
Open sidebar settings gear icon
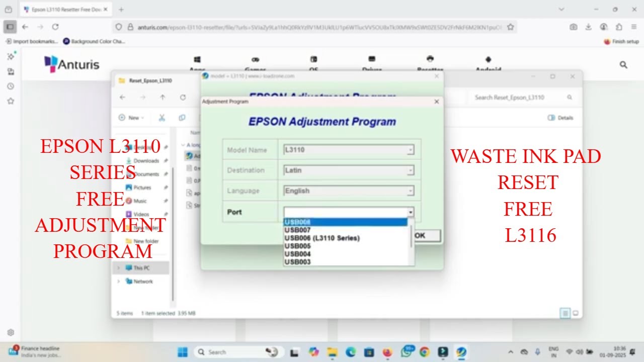coord(11,332)
